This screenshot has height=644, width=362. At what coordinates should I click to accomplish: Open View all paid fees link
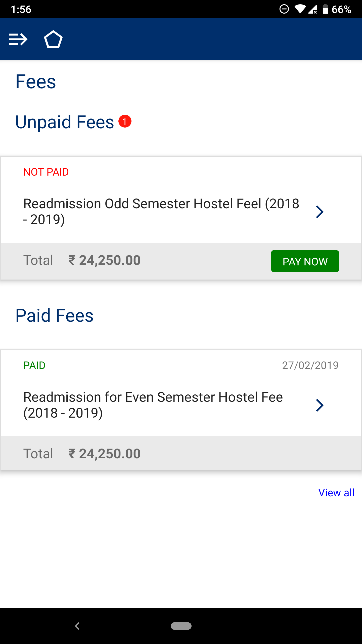(336, 493)
